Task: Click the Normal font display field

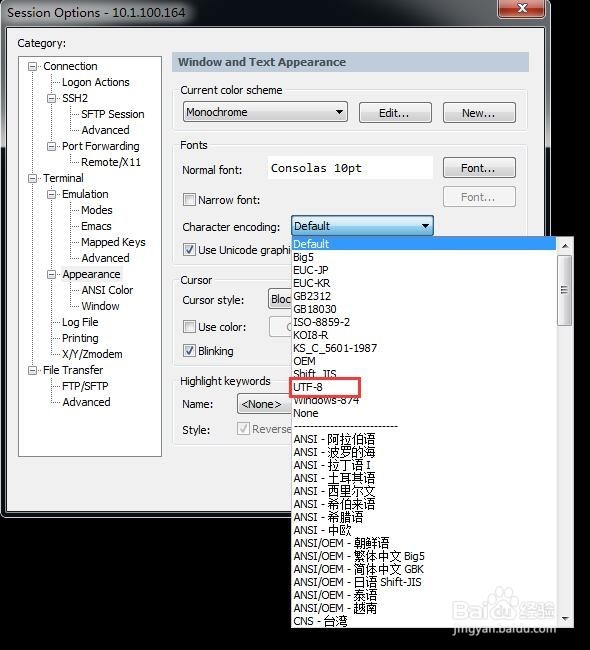Action: click(x=350, y=168)
